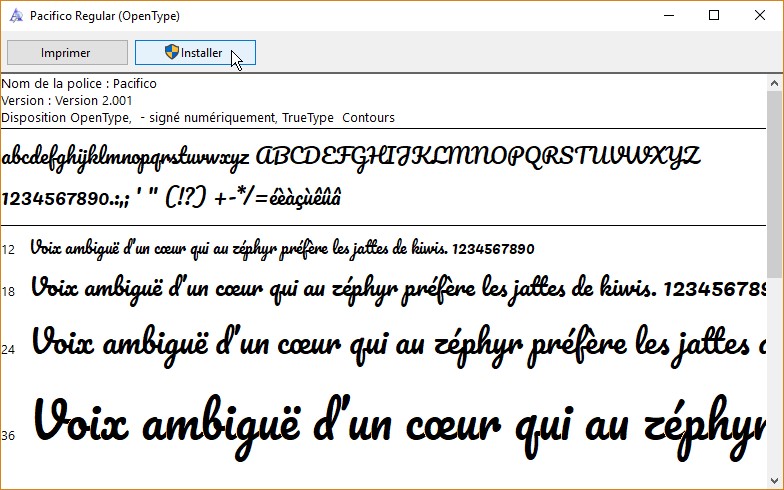Minimize the Pacifico font window
This screenshot has height=490, width=784.
[x=666, y=15]
